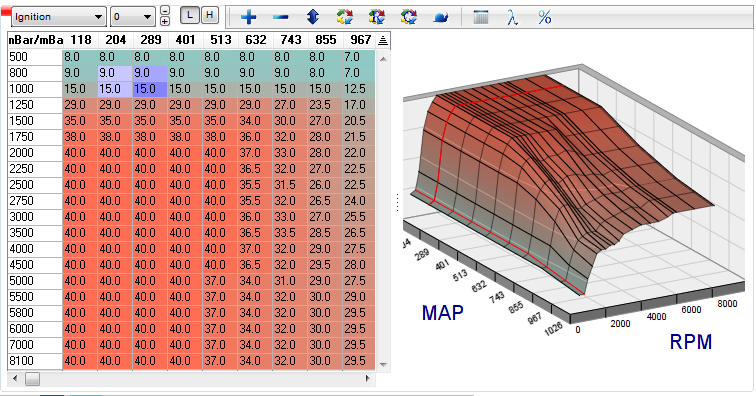Viewport: 756px width, 396px height.
Task: Click the 12.5 cell in the 1000 RPM row
Action: (x=360, y=89)
